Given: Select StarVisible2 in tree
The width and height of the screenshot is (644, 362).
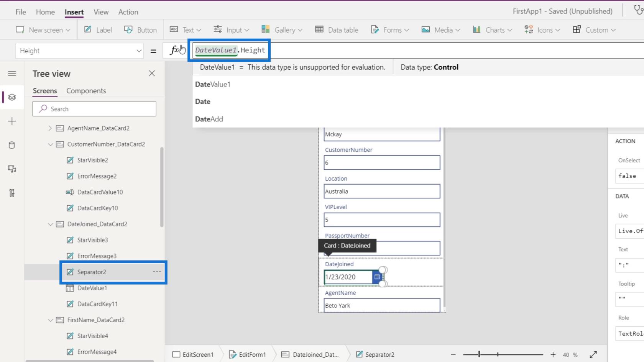Looking at the screenshot, I should coord(92,160).
